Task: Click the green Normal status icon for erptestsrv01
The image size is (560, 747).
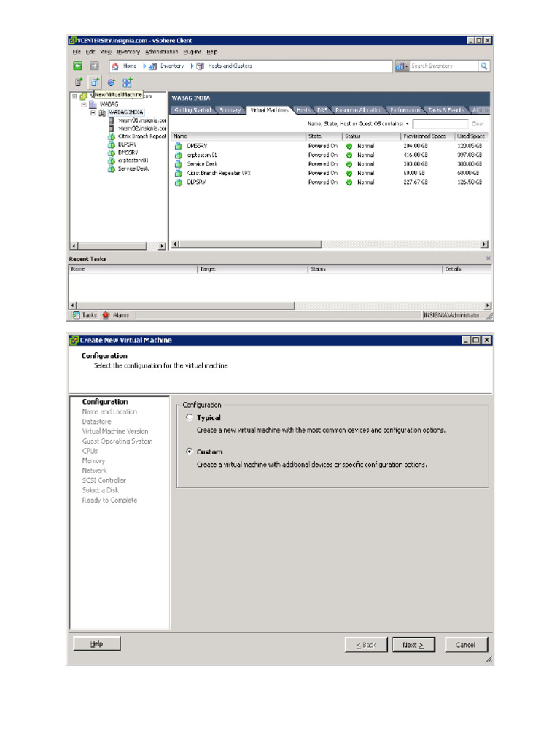Action: tap(349, 155)
